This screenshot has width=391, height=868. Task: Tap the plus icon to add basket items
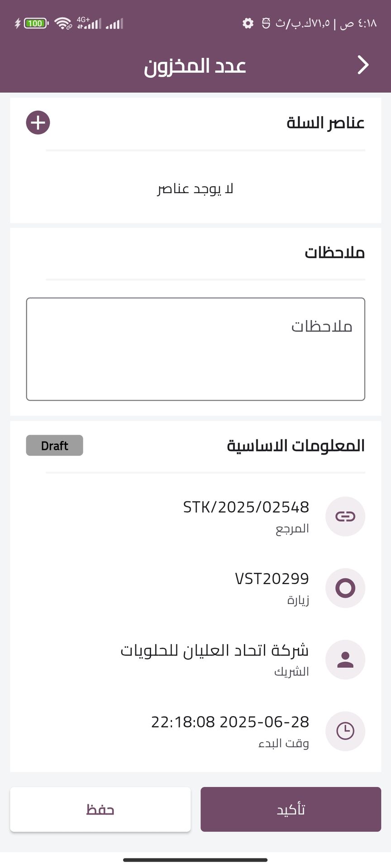coord(38,123)
